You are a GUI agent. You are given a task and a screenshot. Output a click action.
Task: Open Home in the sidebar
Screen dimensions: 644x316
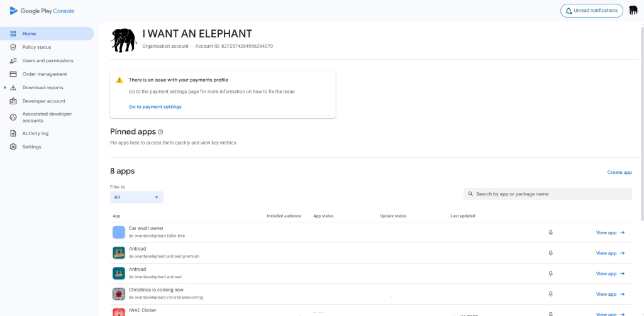47,34
